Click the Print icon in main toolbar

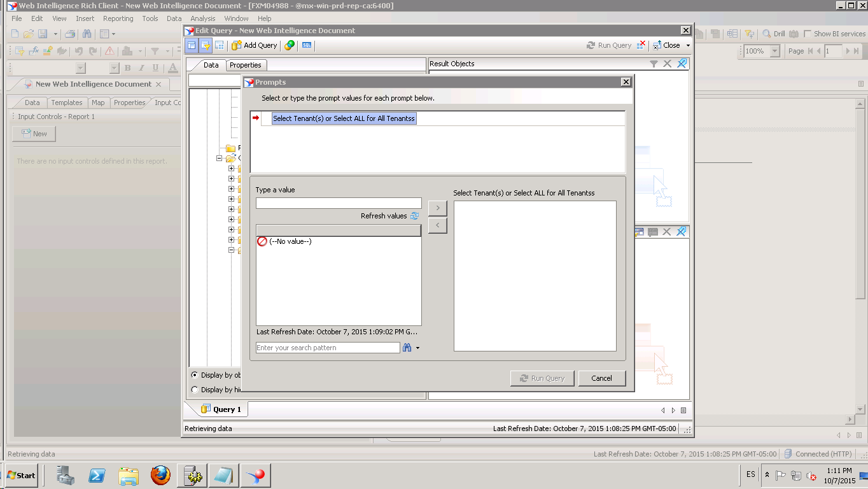(70, 34)
